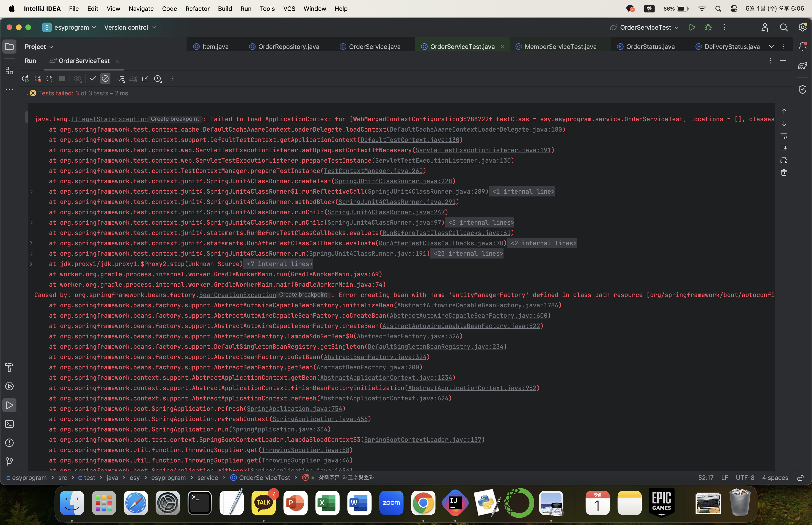This screenshot has height=525, width=812.
Task: Toggle Scroll to End of console
Action: 784,148
